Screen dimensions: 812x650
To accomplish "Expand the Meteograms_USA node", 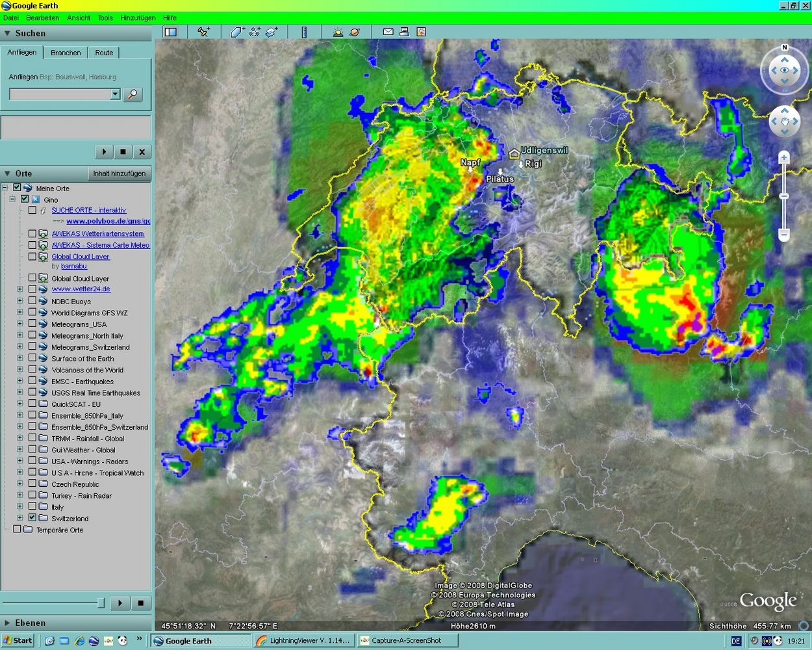I will coord(20,324).
